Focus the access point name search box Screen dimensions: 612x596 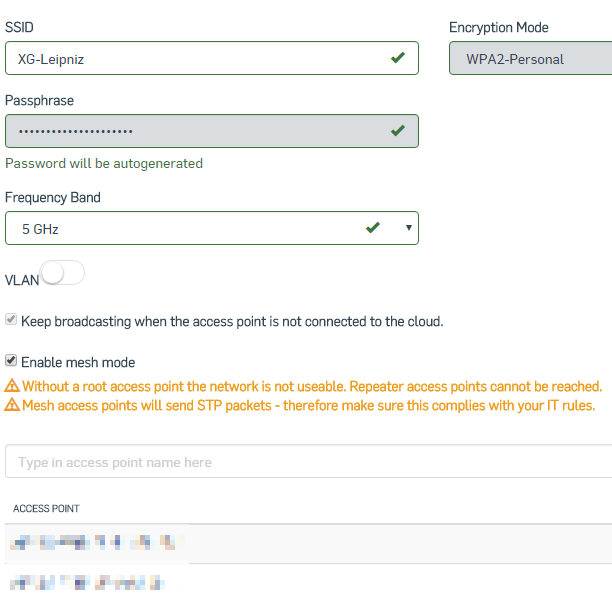coord(308,461)
